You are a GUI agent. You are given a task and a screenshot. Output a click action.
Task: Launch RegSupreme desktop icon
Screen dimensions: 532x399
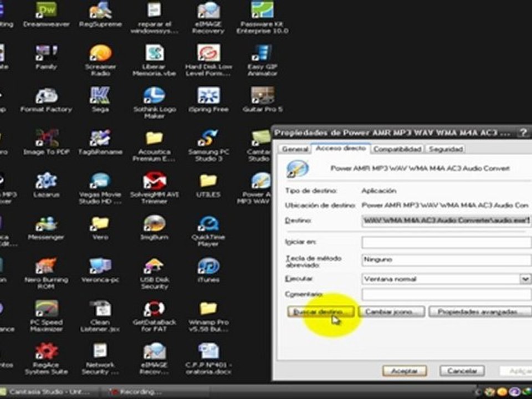pyautogui.click(x=100, y=14)
